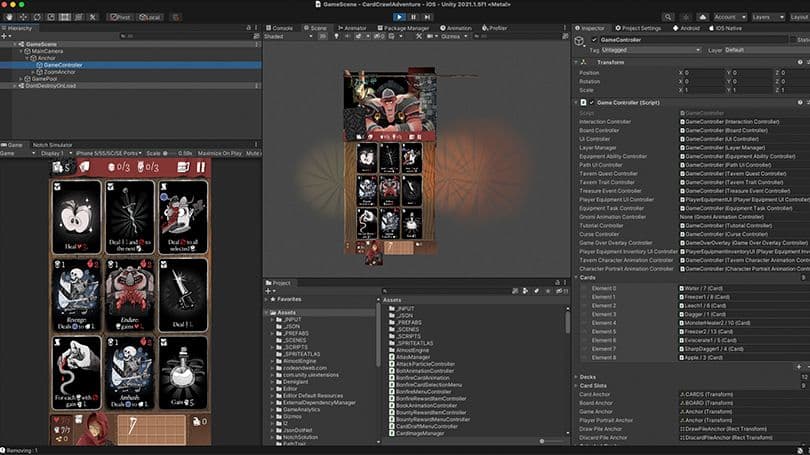The image size is (810, 455).
Task: Collapse the MainCamera tree node
Action: point(21,51)
